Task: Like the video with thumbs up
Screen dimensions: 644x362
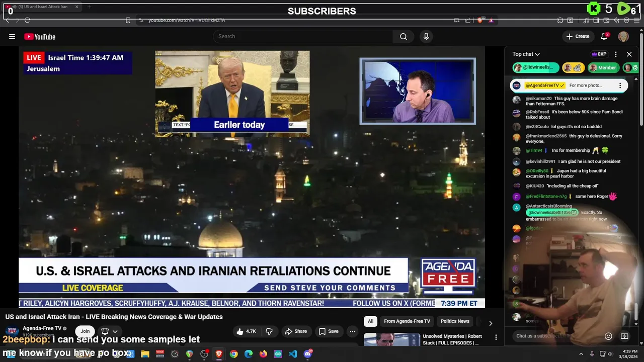Action: (246, 331)
